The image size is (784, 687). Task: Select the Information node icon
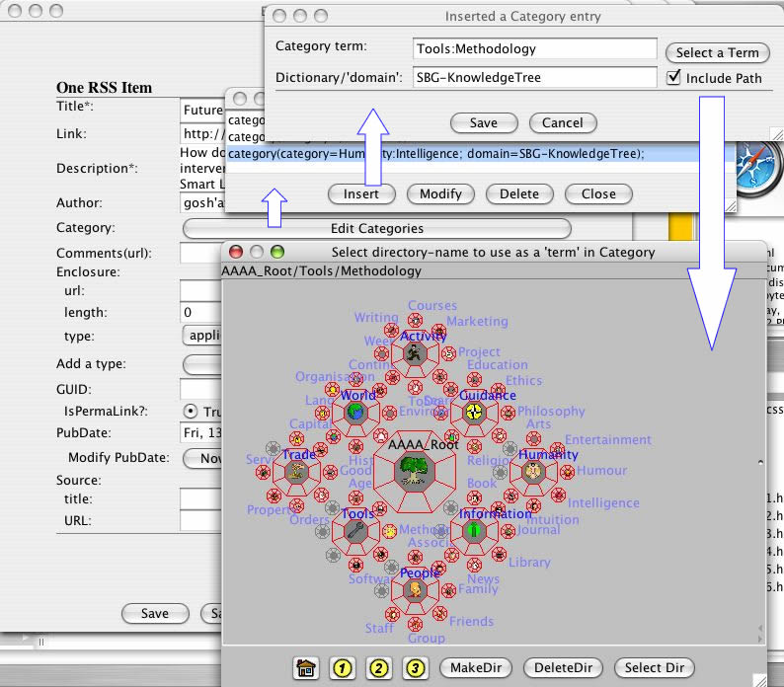(474, 530)
